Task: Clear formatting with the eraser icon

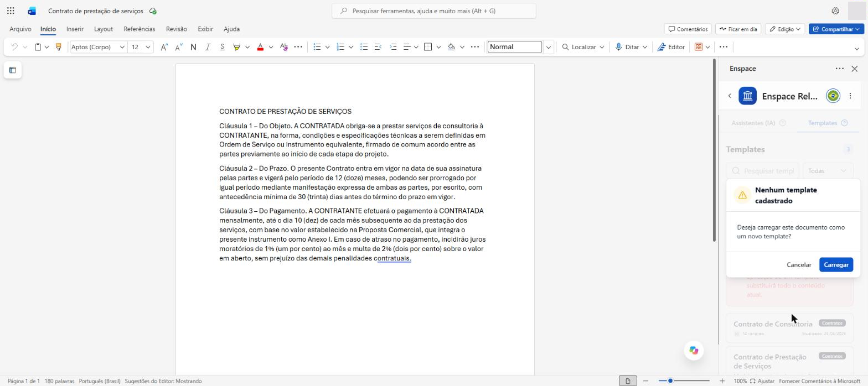Action: click(x=284, y=47)
